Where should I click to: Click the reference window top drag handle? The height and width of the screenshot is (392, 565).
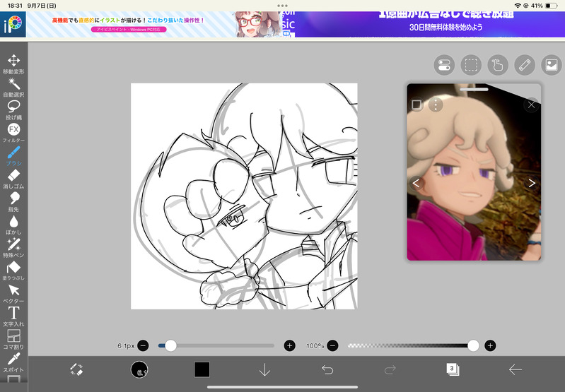click(474, 89)
